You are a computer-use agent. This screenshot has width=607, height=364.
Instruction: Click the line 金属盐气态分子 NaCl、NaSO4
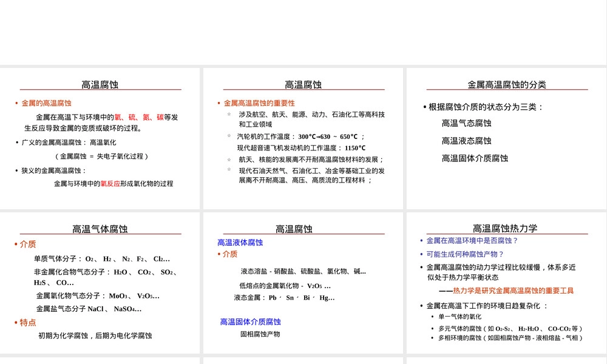point(89,309)
